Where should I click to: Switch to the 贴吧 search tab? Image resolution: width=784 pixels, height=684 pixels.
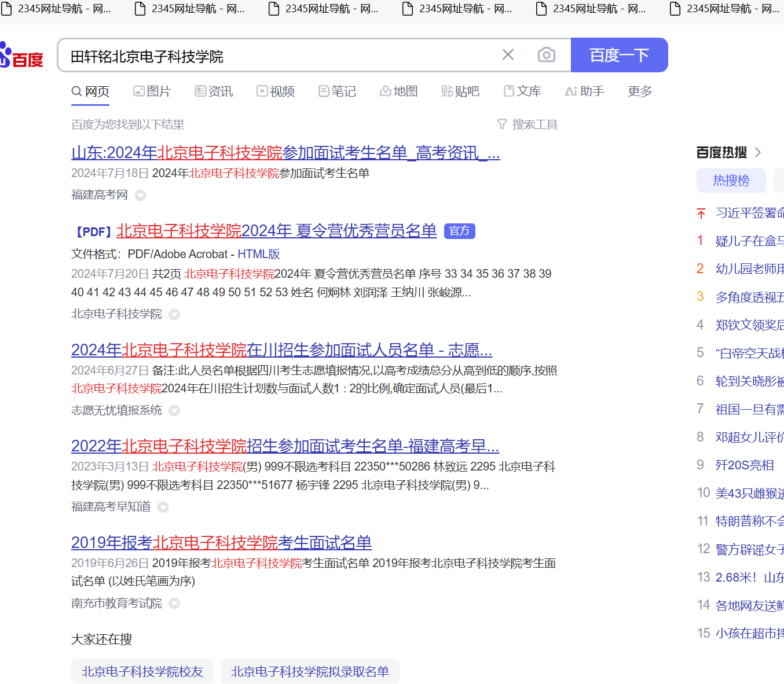click(460, 91)
